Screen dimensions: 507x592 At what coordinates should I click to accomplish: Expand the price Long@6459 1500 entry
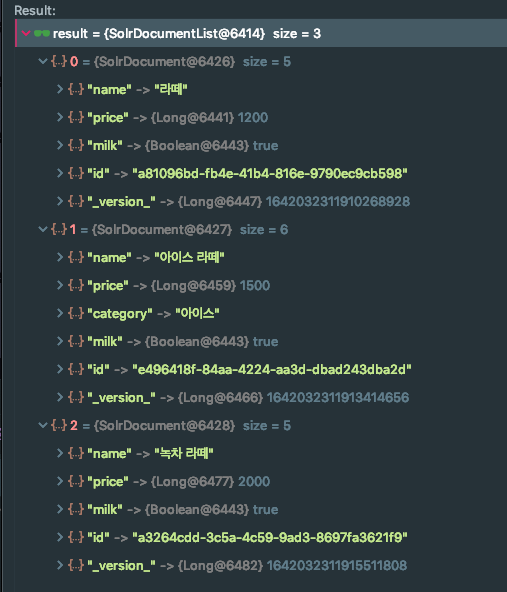(x=60, y=285)
